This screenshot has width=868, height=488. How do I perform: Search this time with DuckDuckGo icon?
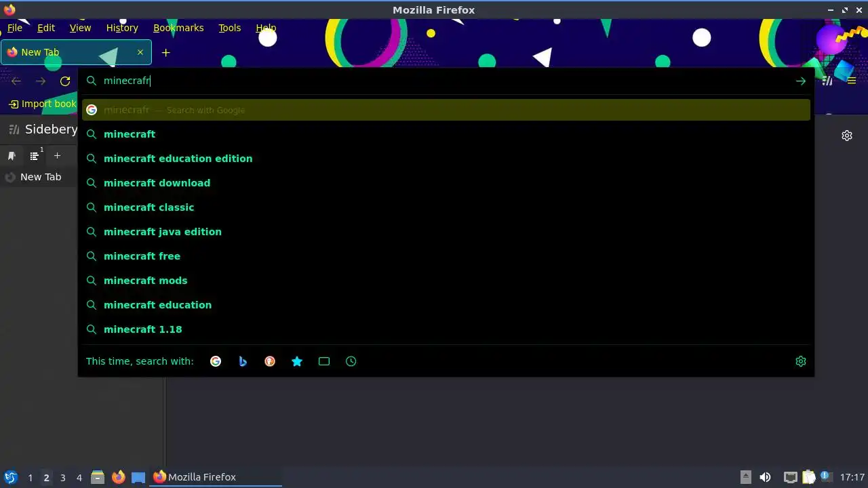click(270, 361)
